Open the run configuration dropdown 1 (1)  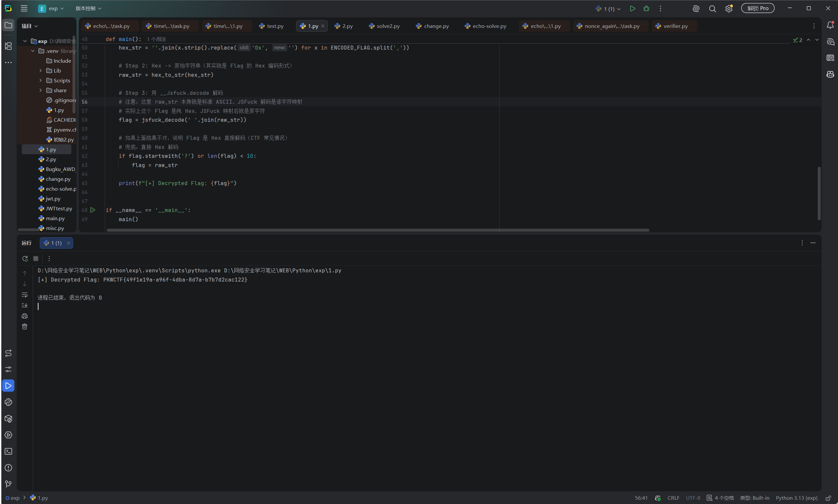[x=608, y=9]
